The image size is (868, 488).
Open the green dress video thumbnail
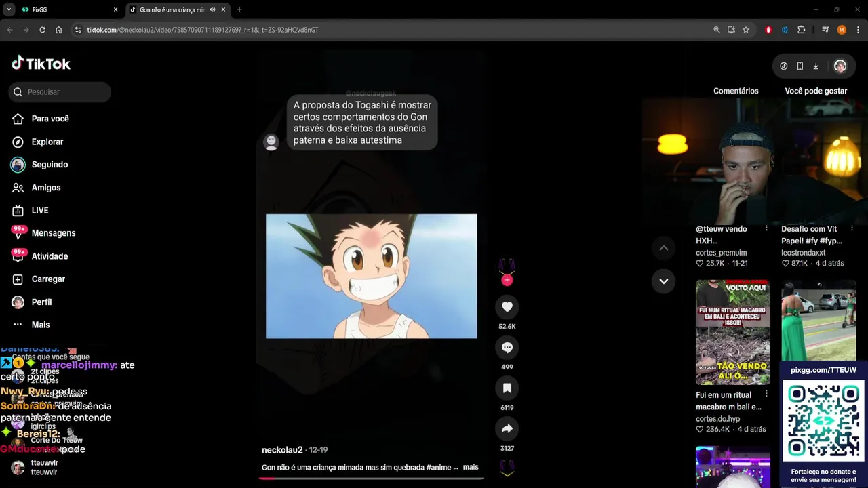pyautogui.click(x=818, y=321)
